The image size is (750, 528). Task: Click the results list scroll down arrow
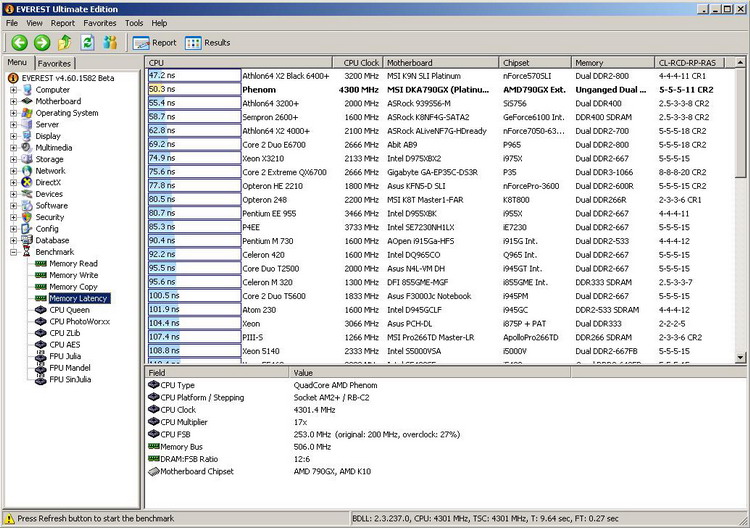click(740, 357)
